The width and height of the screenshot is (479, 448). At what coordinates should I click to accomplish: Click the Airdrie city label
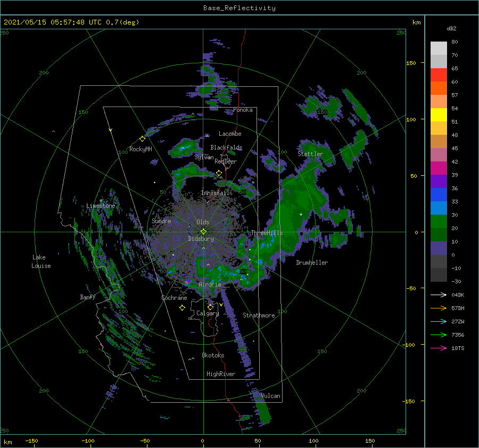click(x=210, y=284)
